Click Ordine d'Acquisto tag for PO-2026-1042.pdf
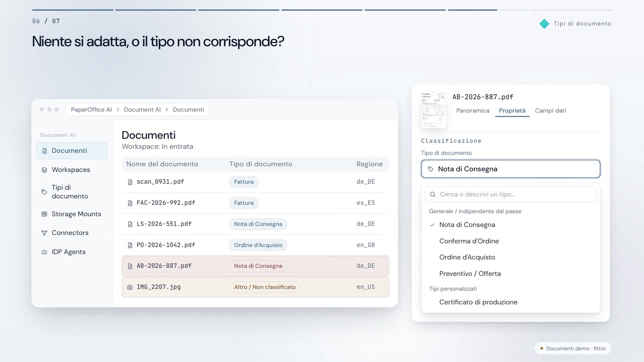 click(258, 245)
